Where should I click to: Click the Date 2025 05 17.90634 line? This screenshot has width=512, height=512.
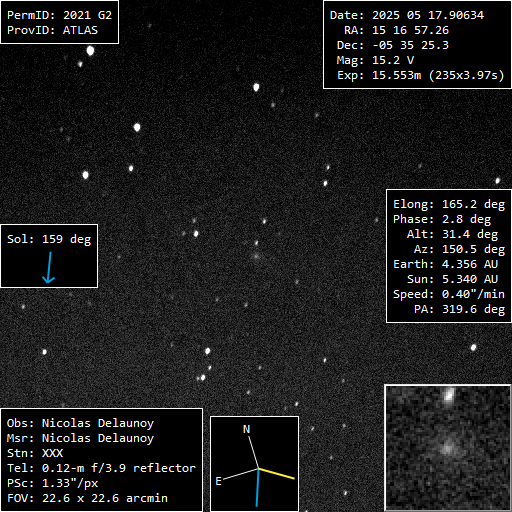point(407,15)
